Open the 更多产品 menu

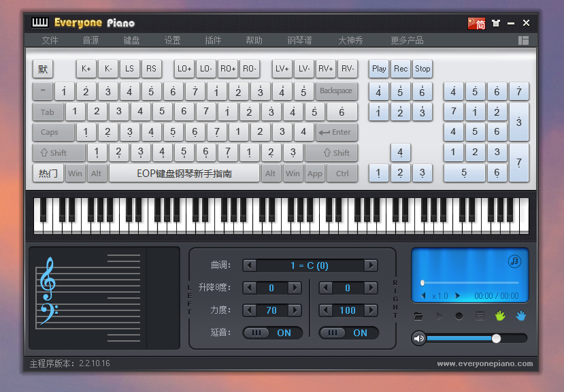pyautogui.click(x=407, y=40)
